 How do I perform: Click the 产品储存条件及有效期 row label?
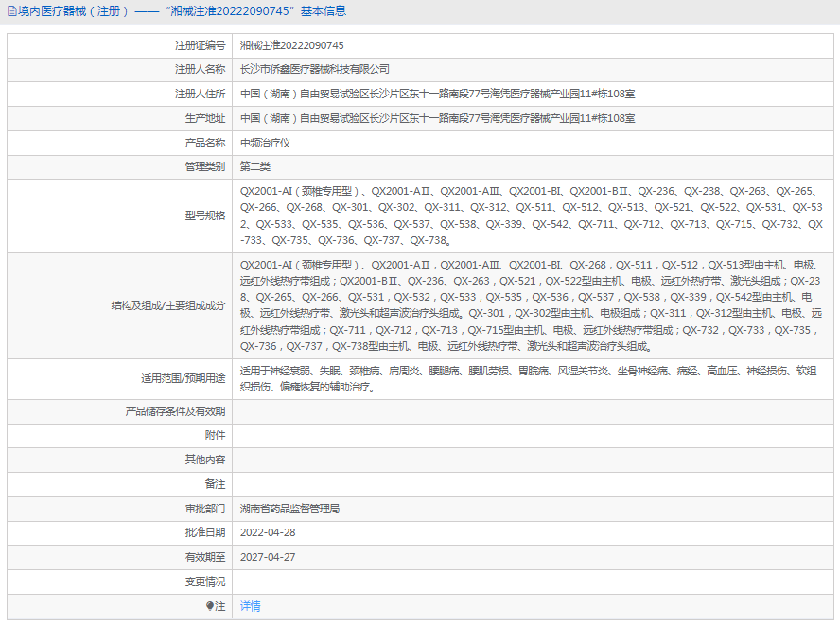[x=176, y=411]
